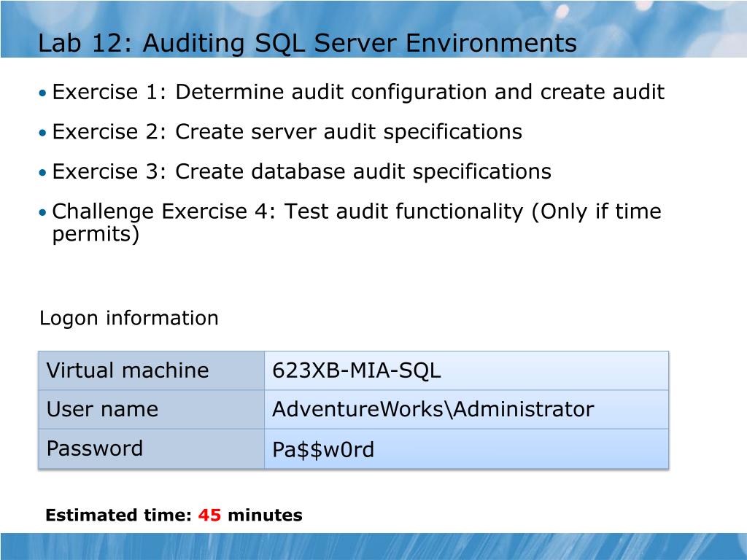Click the slide title "Lab 12: Auditing SQL Server Environments"
The width and height of the screenshot is (747, 560).
(x=307, y=43)
